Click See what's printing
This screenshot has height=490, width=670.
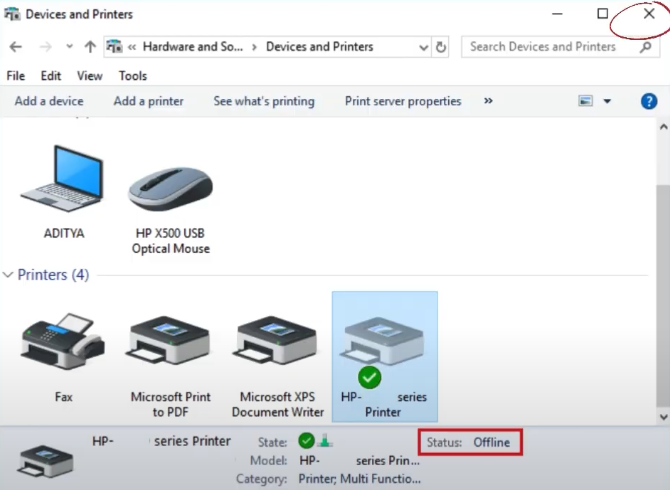264,101
